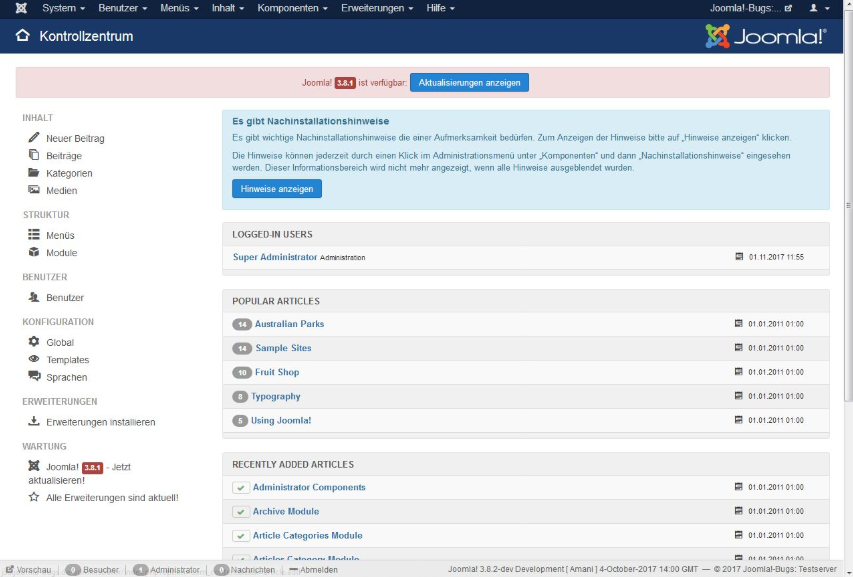Click the Hinweise anzeigen button
The image size is (853, 577).
point(276,189)
